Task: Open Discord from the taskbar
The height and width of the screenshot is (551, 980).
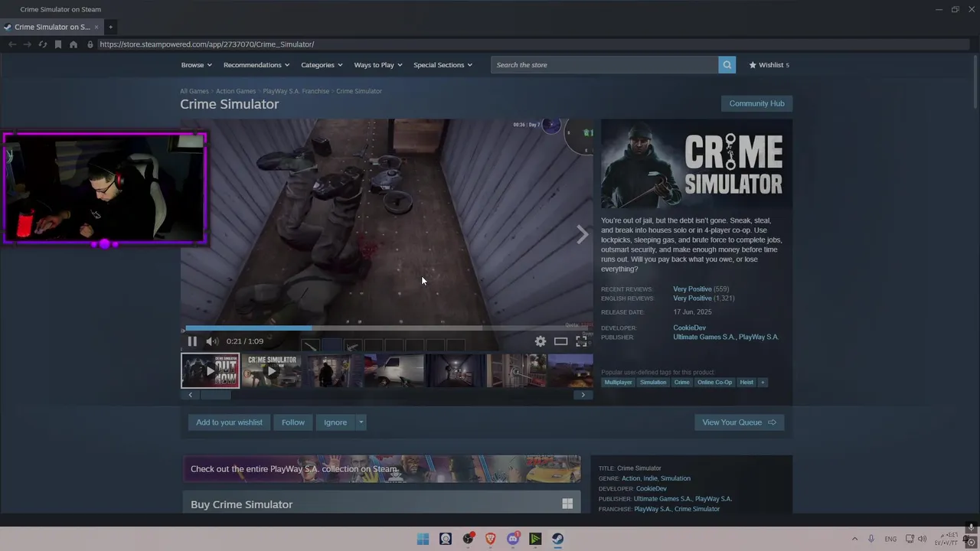Action: point(513,539)
